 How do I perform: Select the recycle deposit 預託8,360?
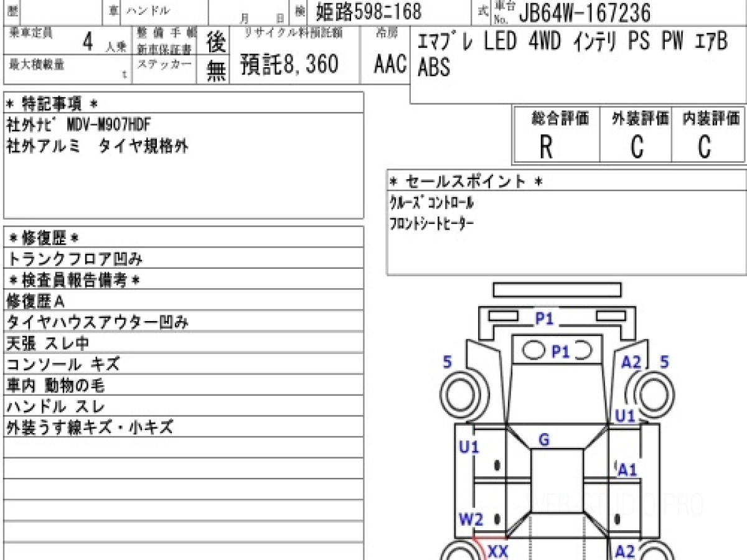[289, 65]
